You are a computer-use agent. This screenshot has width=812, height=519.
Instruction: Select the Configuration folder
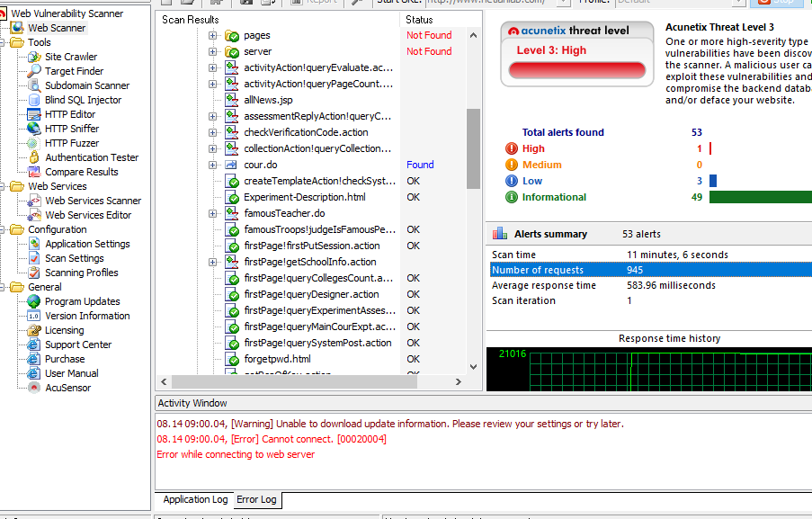pos(57,229)
